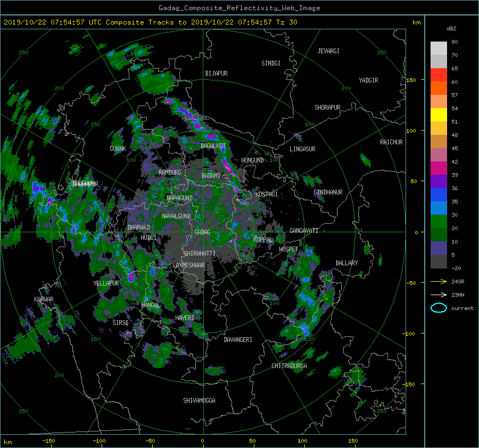
Task: Click the KOPPAL city label
Action: pyautogui.click(x=263, y=239)
